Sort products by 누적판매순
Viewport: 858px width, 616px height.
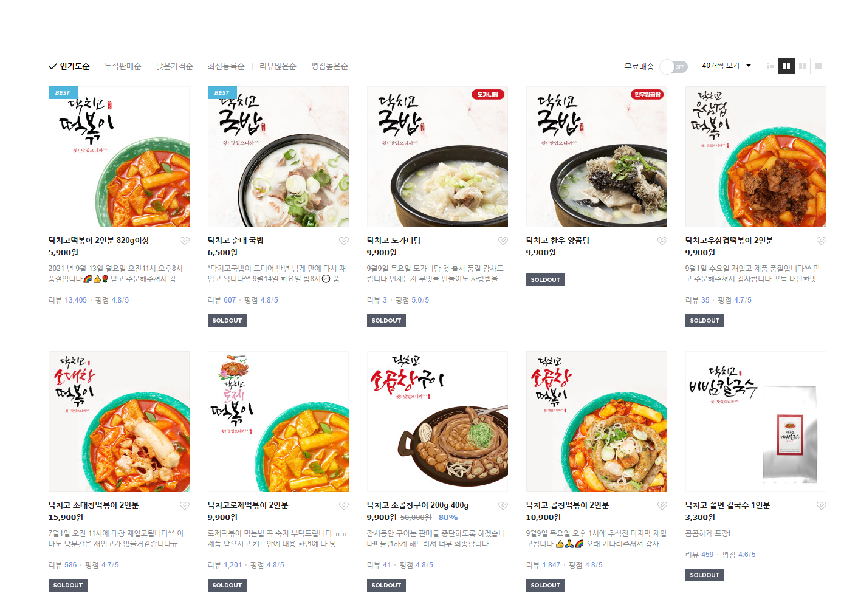pyautogui.click(x=122, y=66)
